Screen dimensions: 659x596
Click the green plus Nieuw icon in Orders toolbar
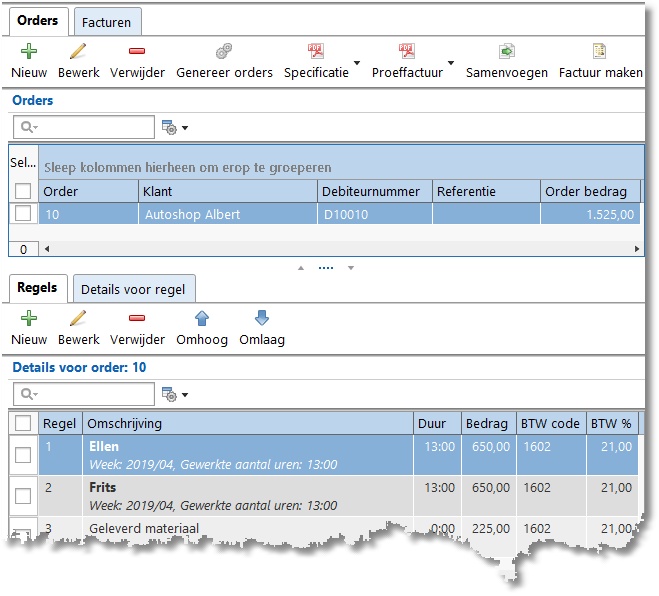click(29, 51)
